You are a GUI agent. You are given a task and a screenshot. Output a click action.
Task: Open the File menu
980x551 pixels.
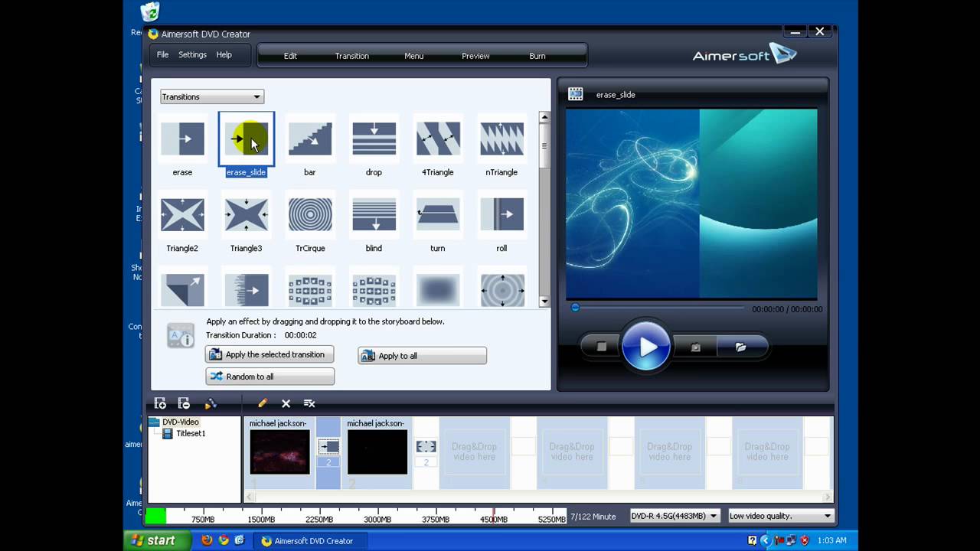point(162,55)
